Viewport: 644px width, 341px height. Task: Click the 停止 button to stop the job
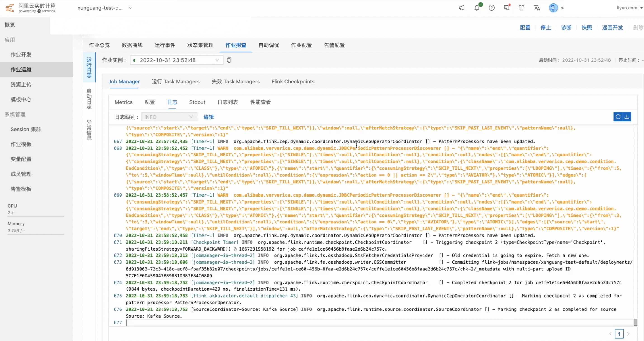[545, 28]
